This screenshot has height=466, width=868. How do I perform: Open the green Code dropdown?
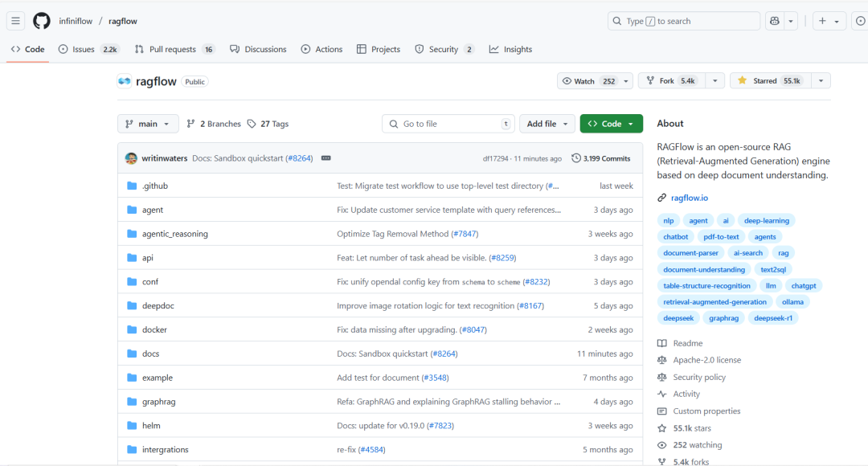[611, 124]
